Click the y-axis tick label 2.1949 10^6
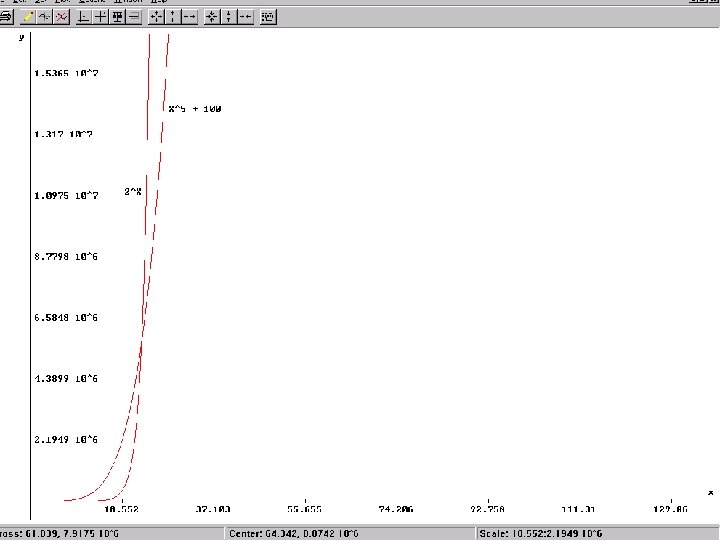This screenshot has height=540, width=720. (x=66, y=440)
